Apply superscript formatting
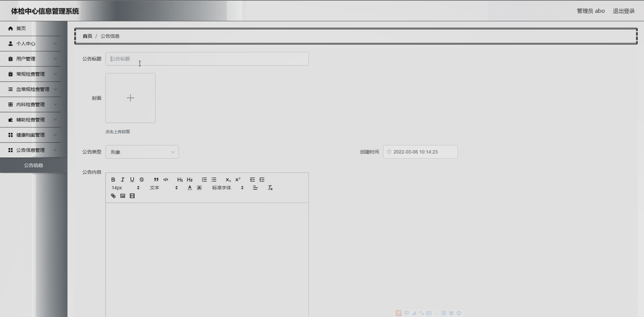This screenshot has height=317, width=644. 238,180
